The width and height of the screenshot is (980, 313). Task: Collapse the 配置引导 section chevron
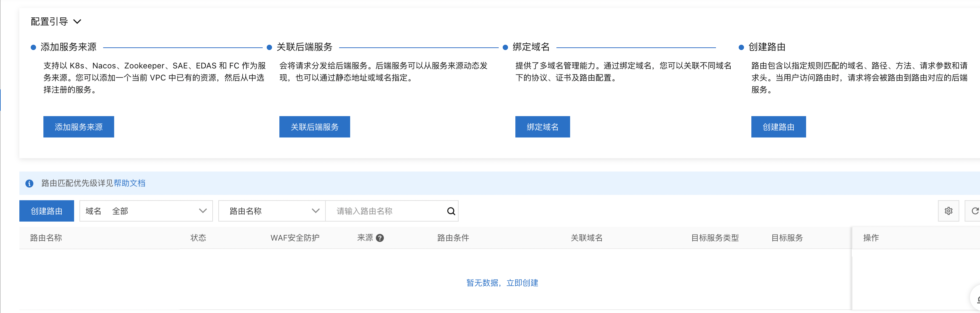[x=77, y=22]
